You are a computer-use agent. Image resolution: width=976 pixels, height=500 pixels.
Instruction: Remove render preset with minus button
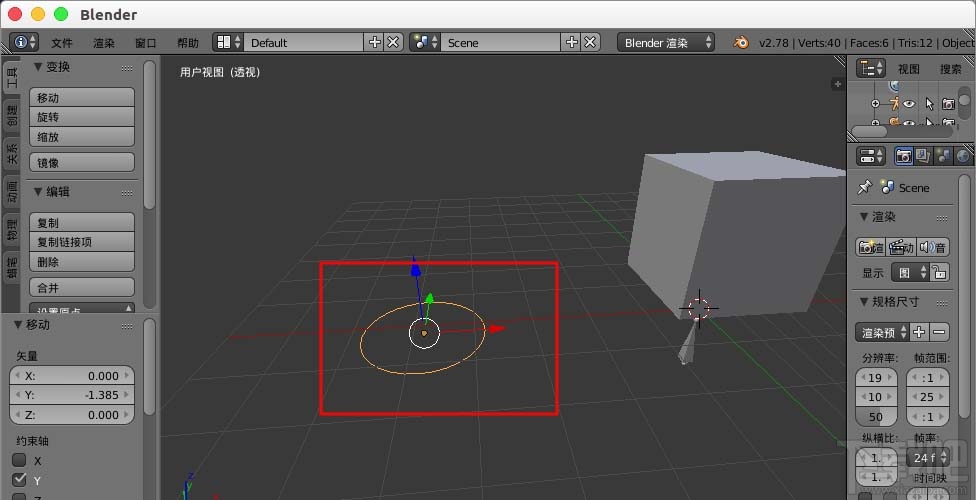[x=939, y=332]
